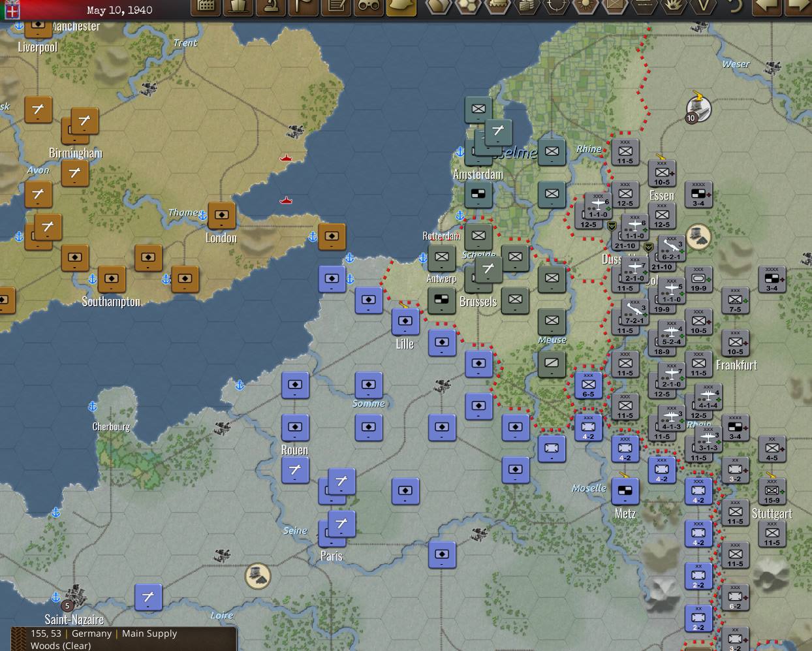Toggle the sun weather overlay button
812x651 pixels.
[586, 7]
